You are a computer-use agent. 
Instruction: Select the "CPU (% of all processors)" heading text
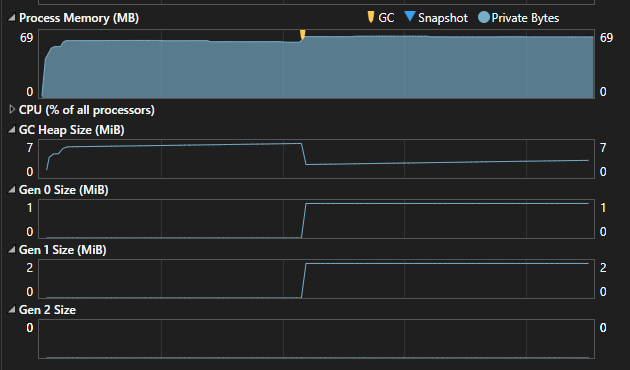tap(87, 110)
